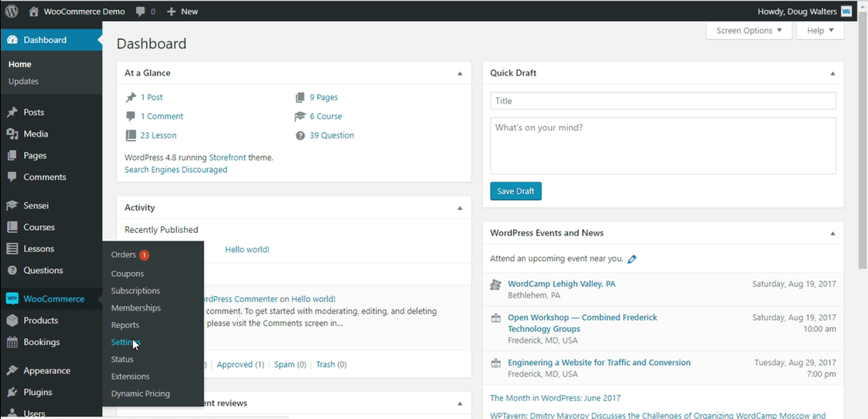Screen dimensions: 868x419
Task: Open the Help dropdown tab
Action: 820,31
